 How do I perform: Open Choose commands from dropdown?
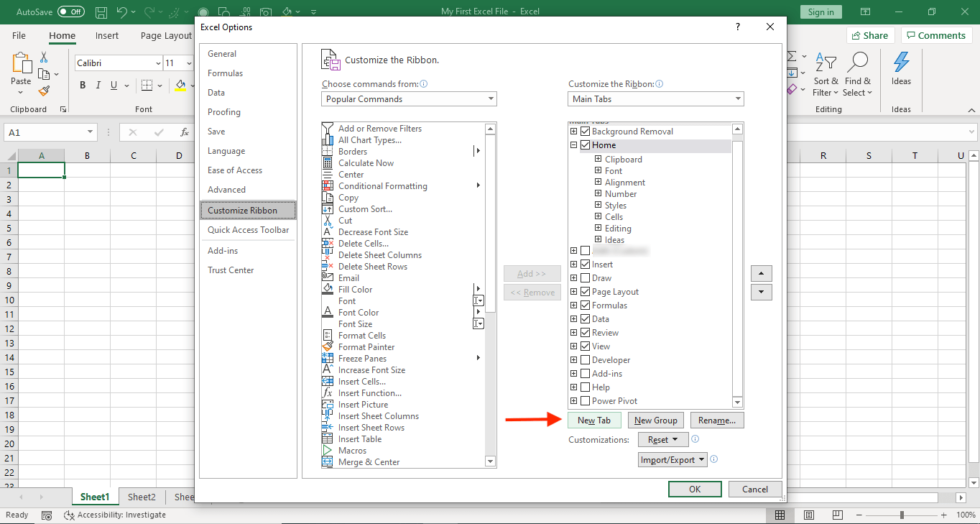tap(409, 99)
